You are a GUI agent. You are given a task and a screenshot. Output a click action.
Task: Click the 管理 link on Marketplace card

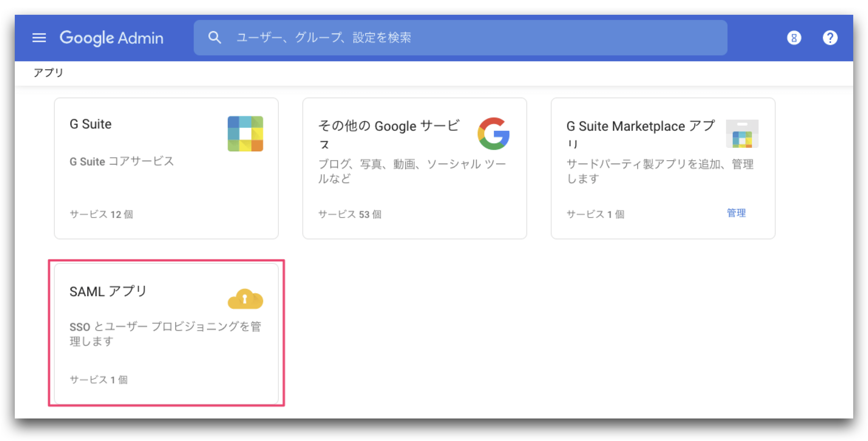coord(736,213)
